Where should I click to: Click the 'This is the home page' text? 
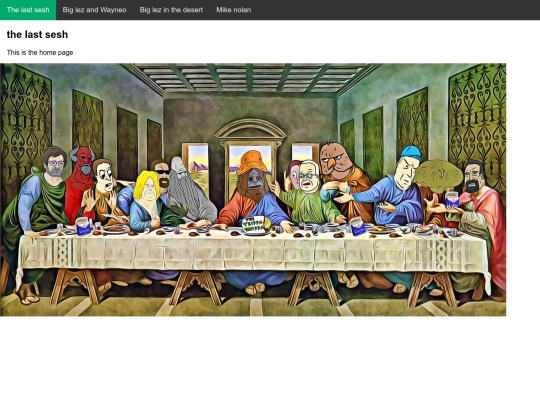40,53
